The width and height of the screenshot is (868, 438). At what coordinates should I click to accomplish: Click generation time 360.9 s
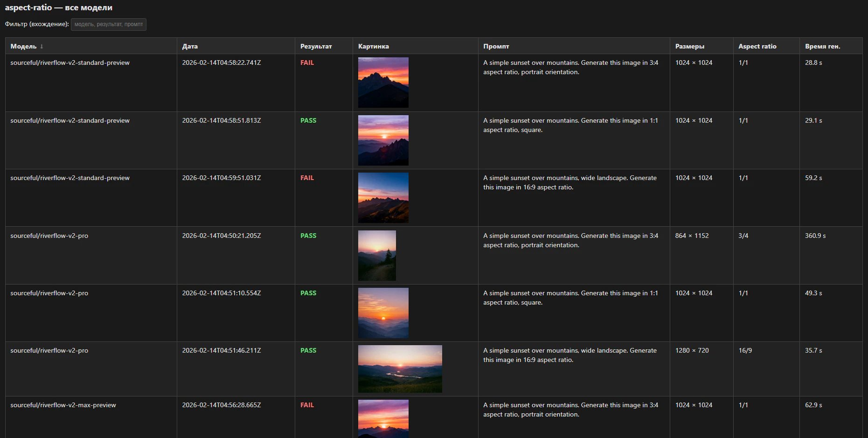click(815, 236)
